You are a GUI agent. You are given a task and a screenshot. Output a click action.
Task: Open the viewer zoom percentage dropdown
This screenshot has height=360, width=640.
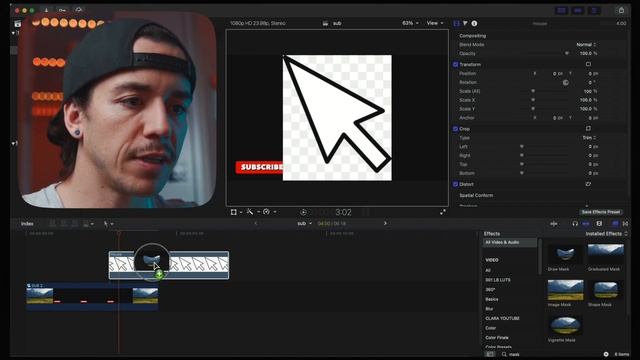pos(410,23)
